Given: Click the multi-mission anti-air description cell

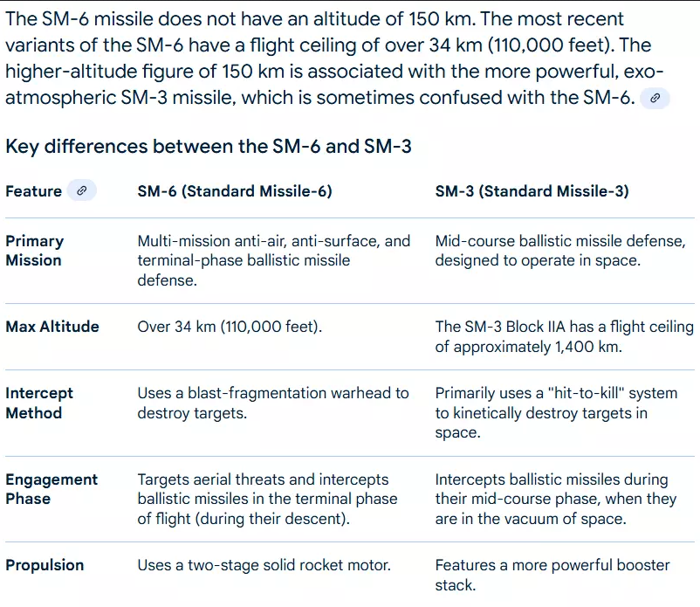Looking at the screenshot, I should point(274,260).
